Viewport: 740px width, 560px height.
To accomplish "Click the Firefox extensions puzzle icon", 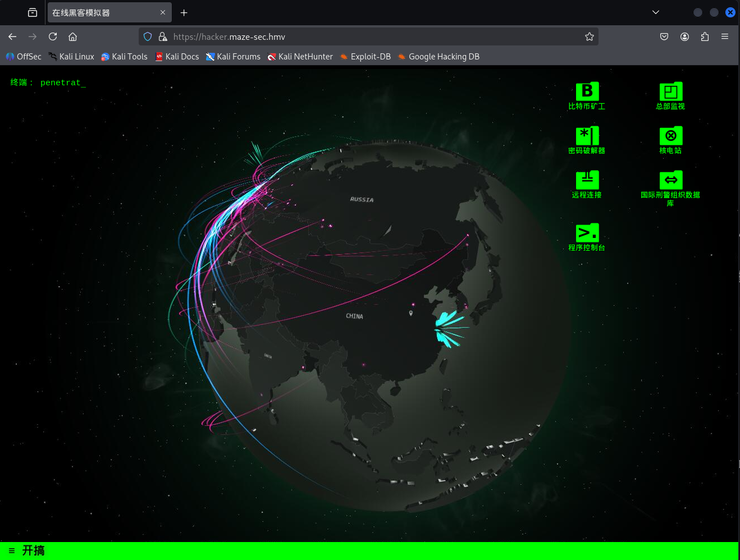I will tap(705, 36).
